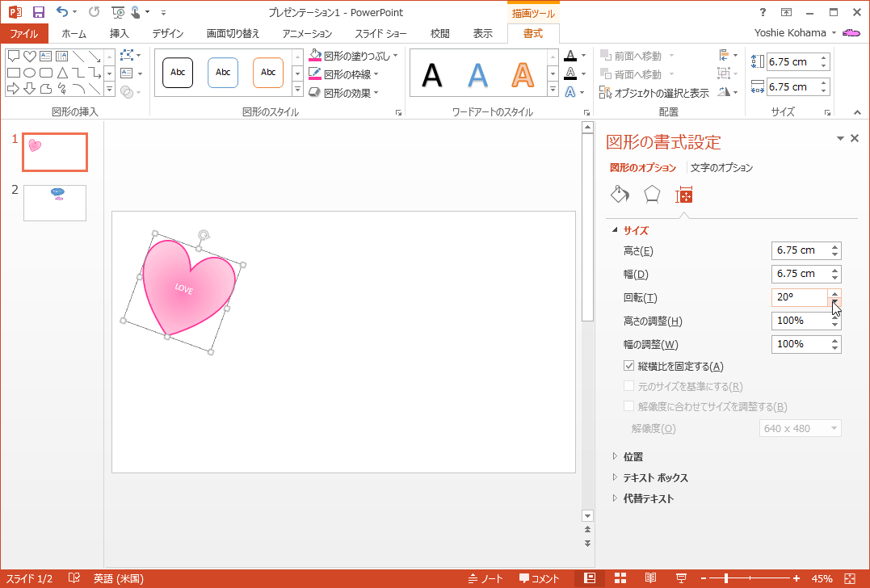This screenshot has height=588, width=870.
Task: Click オブジェクトの選択と表示 button
Action: tap(654, 93)
